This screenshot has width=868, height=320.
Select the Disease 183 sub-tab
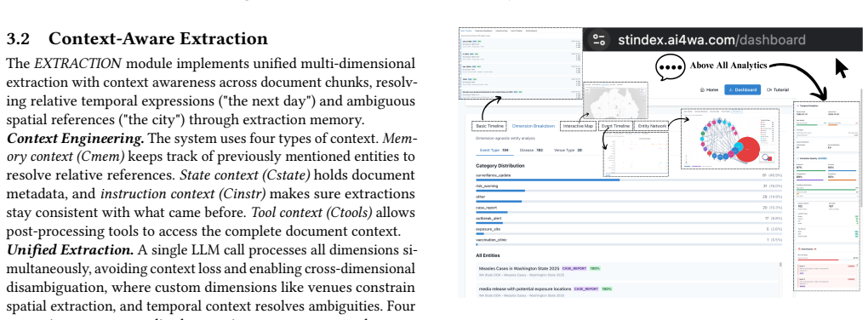pyautogui.click(x=532, y=150)
